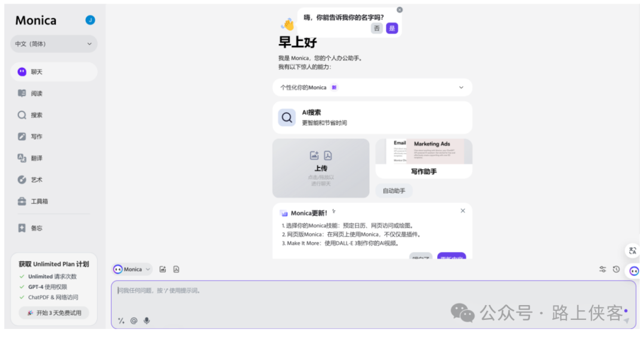Click the Monica logo title
The height and width of the screenshot is (339, 644).
pos(36,20)
